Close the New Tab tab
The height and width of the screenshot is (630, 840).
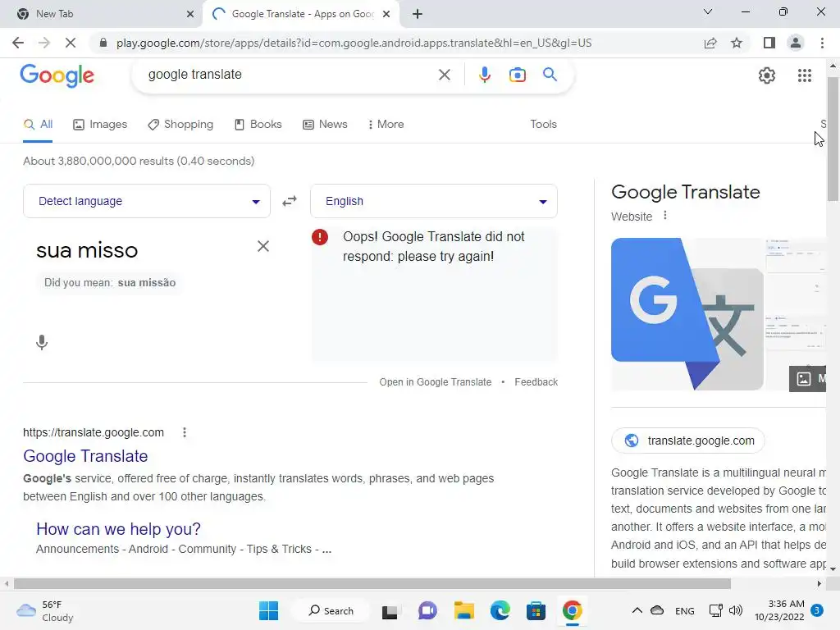[x=190, y=14]
